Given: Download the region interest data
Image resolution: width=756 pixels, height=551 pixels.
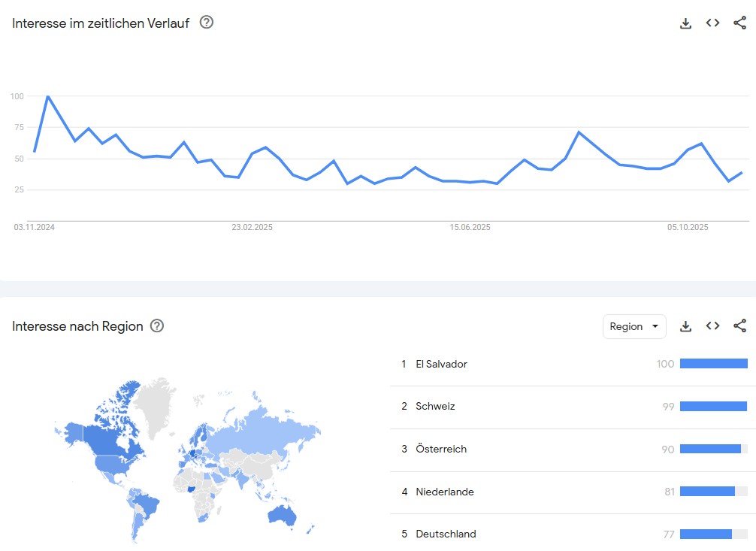Looking at the screenshot, I should tap(685, 326).
